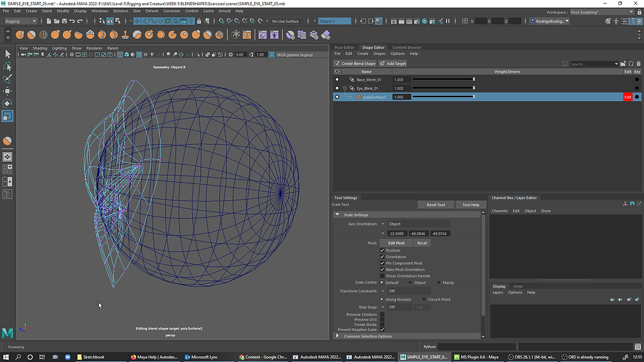Open the Axis Orientation dropdown

(x=383, y=224)
